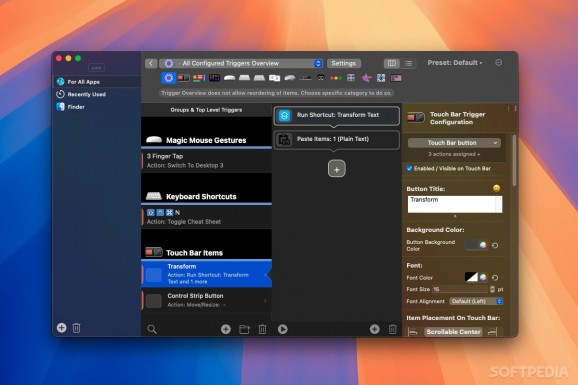Add another action via bottom plus icon
This screenshot has width=578, height=385.
[x=375, y=329]
